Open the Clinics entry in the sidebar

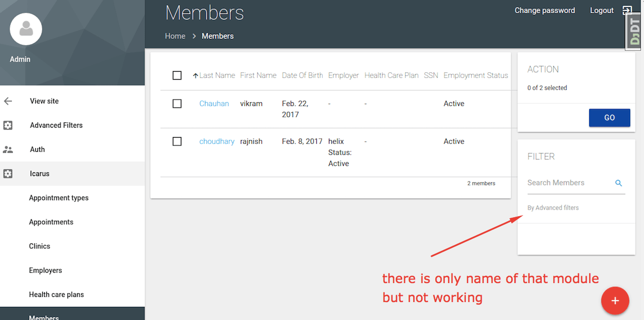click(x=40, y=246)
